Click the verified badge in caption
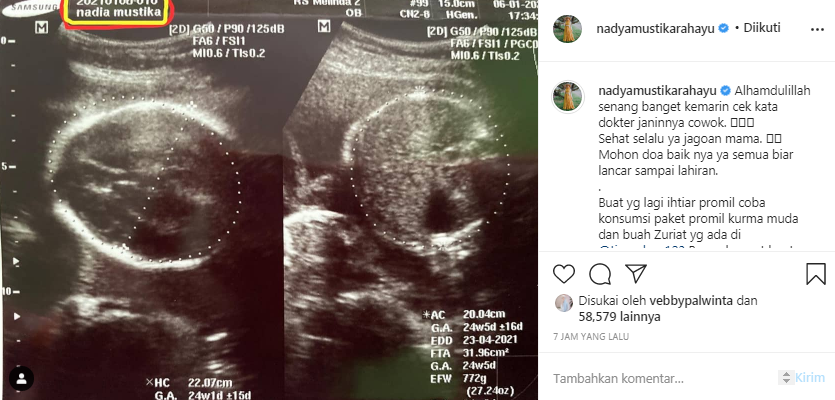 [725, 91]
